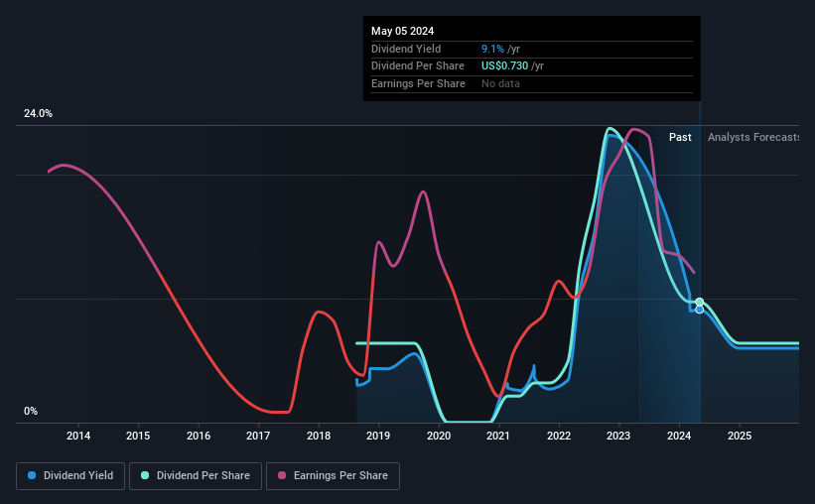Click the 'Dividend Yield' tooltip row label
Screen dimensions: 815x504
click(406, 49)
